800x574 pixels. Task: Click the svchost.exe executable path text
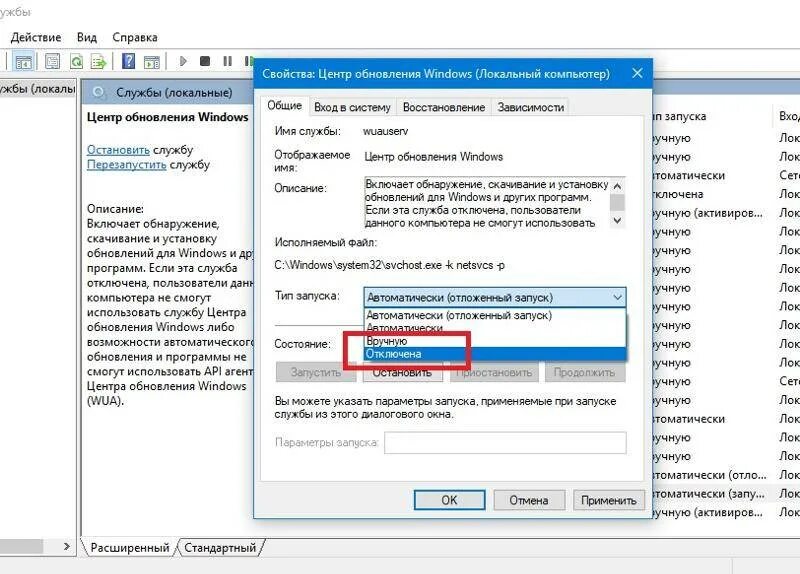389,265
